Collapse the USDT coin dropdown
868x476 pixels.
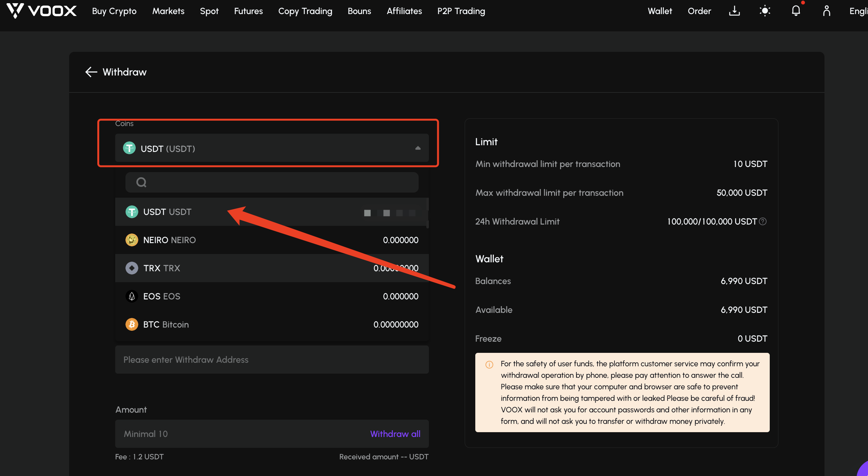pos(417,148)
